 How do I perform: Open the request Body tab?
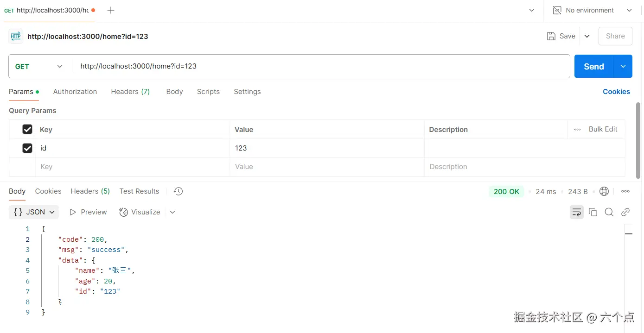174,92
